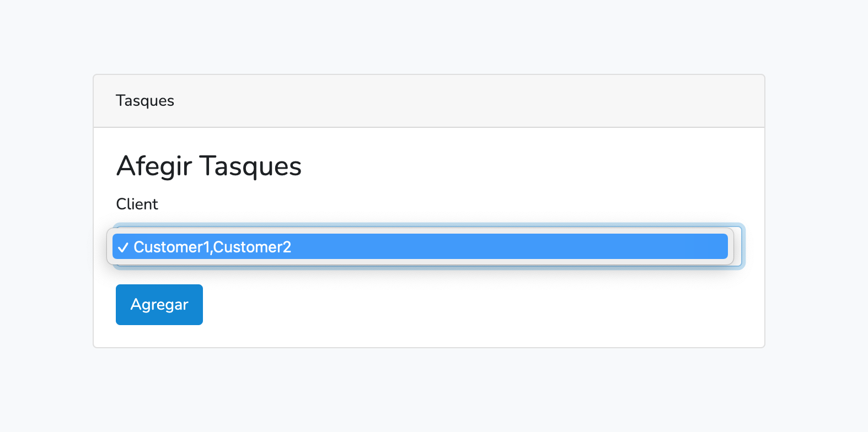
Task: Click the Client field label
Action: pyautogui.click(x=137, y=204)
